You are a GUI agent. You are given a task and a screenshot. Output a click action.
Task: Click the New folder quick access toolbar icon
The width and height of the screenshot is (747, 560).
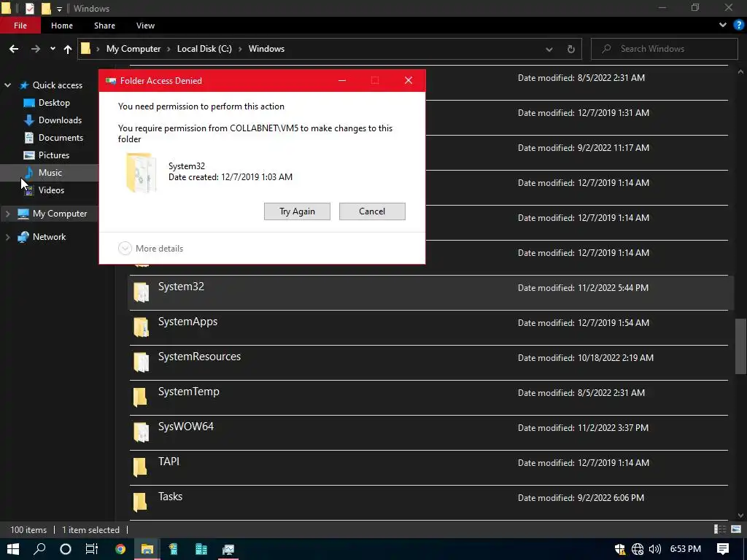click(x=46, y=8)
